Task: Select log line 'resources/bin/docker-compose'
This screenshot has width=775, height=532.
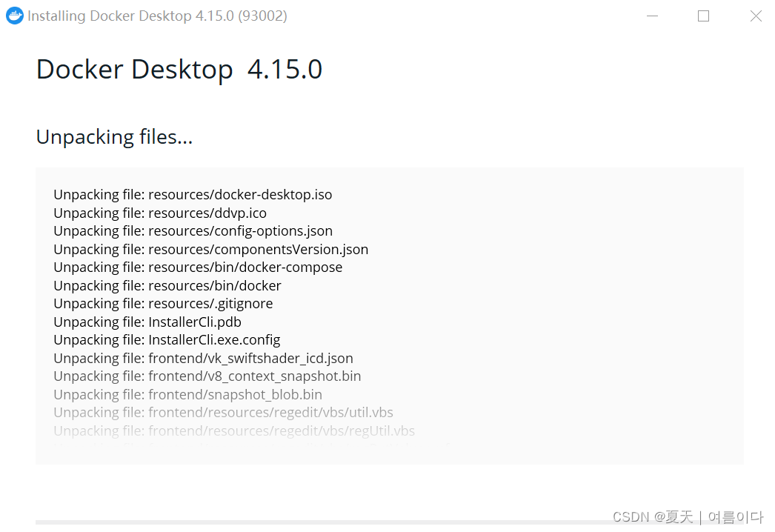Action: pyautogui.click(x=198, y=267)
